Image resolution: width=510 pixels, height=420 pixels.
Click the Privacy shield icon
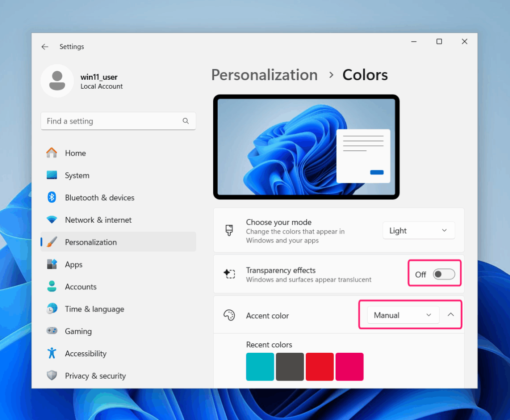click(52, 375)
